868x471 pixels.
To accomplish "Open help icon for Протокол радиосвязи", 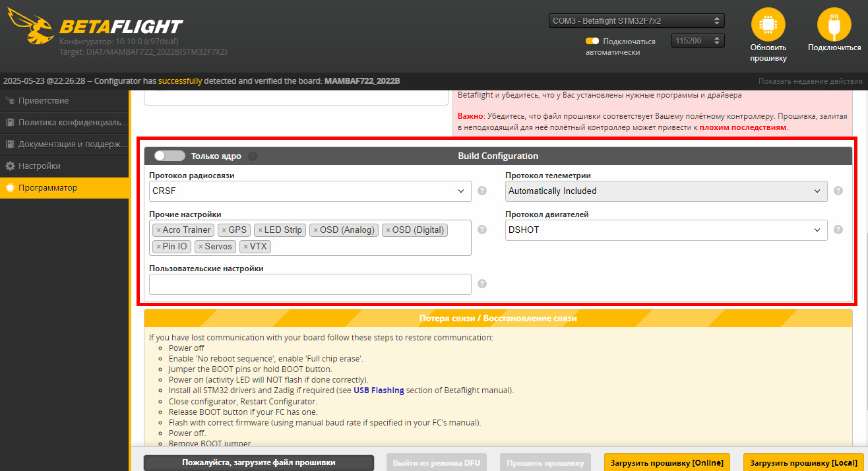I will coord(482,191).
